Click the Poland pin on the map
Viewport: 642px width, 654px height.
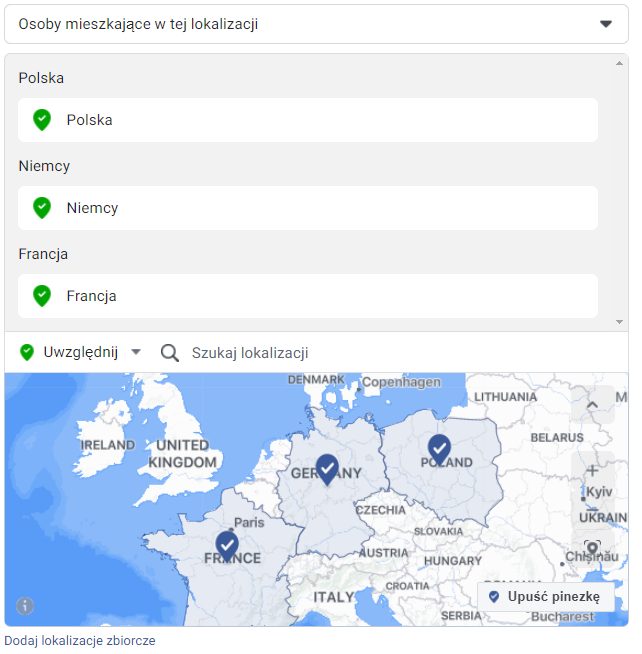tap(439, 448)
